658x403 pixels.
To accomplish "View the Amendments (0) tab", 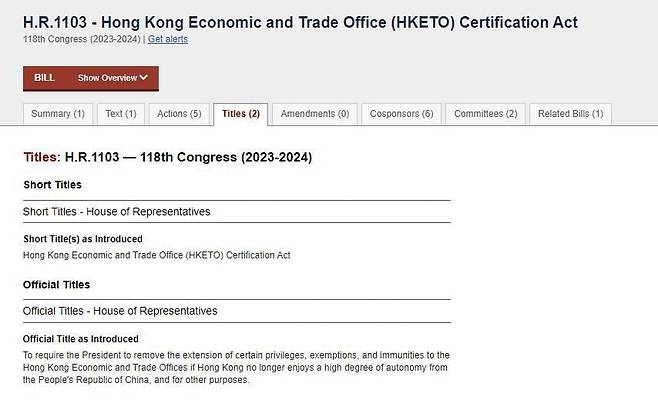I will click(x=315, y=114).
